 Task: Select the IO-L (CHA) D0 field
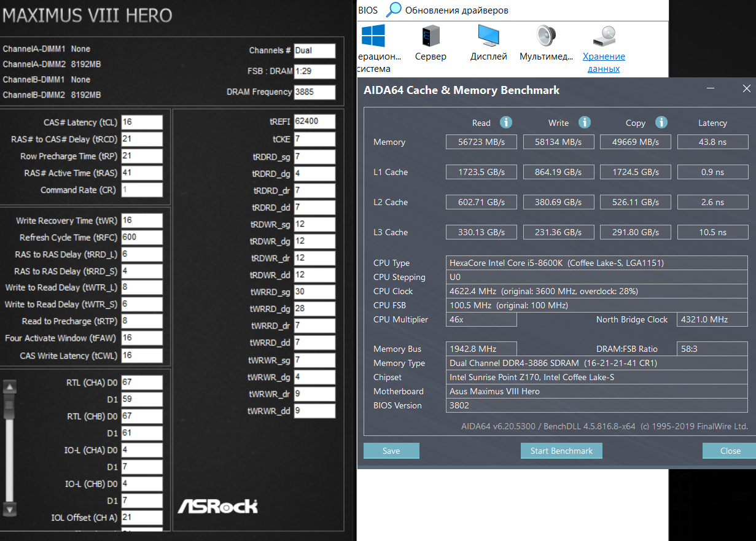pyautogui.click(x=142, y=450)
